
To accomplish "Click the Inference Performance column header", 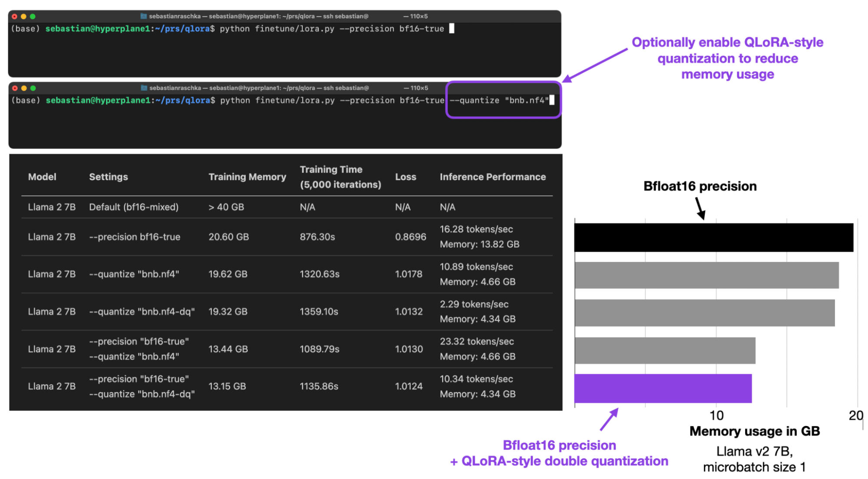I will click(492, 177).
